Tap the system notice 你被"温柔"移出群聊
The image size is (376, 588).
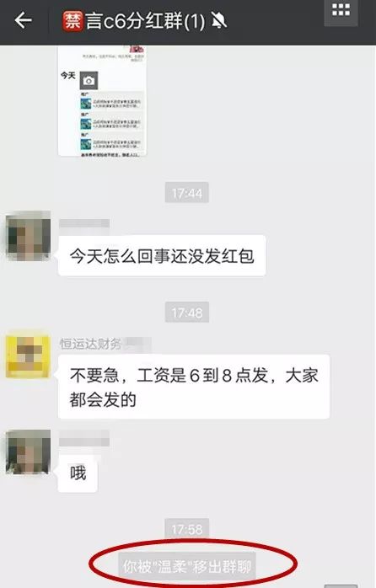click(x=187, y=566)
